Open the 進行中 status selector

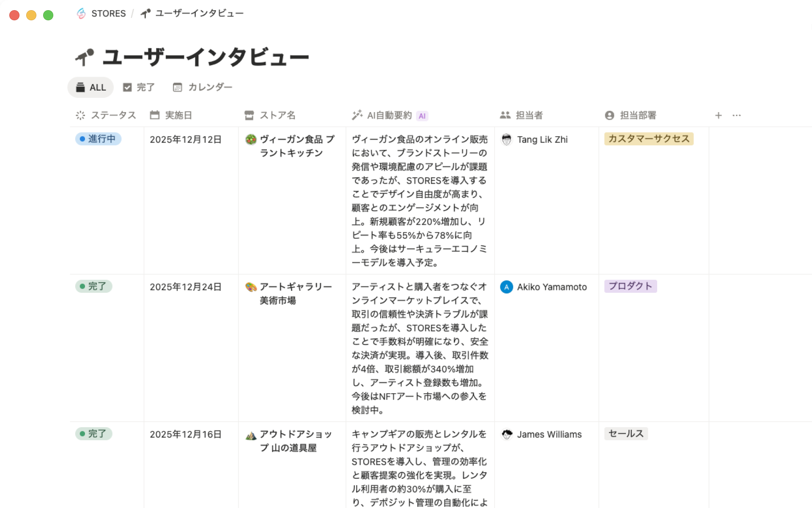pos(98,139)
